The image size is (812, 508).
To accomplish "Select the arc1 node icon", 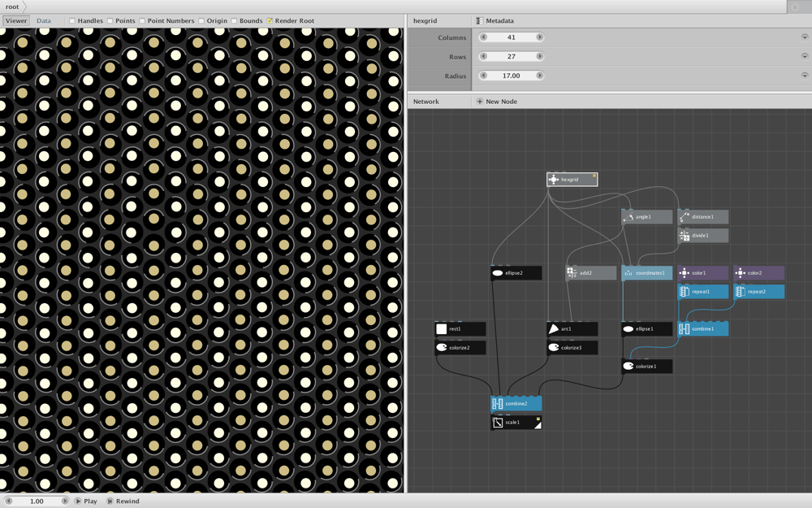I will (554, 329).
